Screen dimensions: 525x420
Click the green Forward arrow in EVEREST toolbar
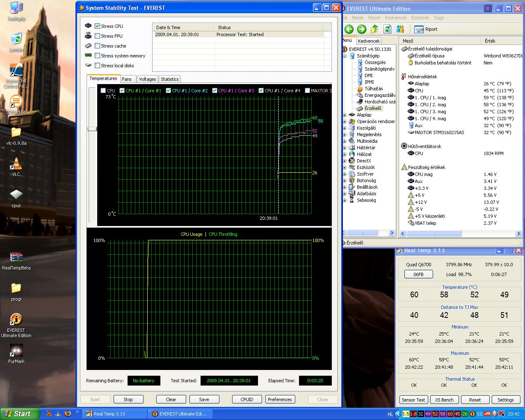362,29
